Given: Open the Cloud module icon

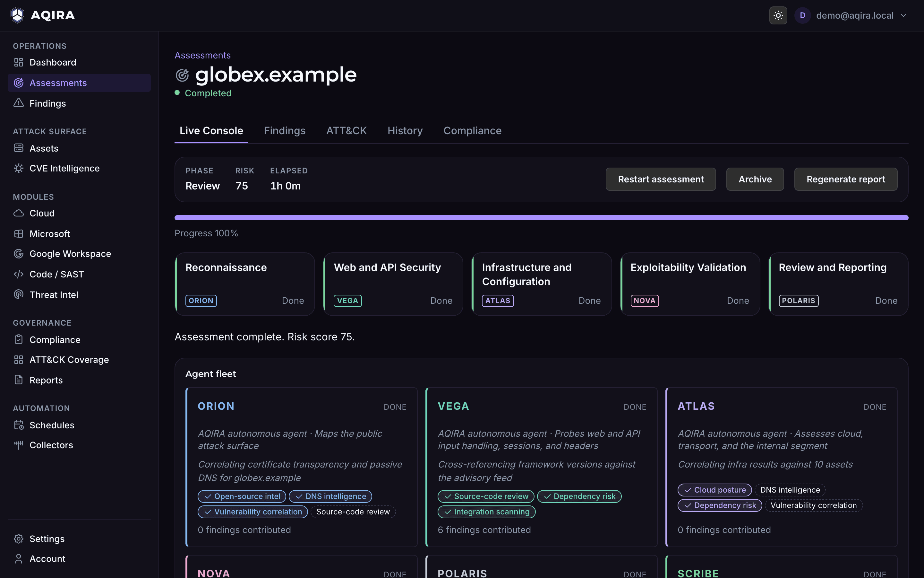Looking at the screenshot, I should pos(18,213).
